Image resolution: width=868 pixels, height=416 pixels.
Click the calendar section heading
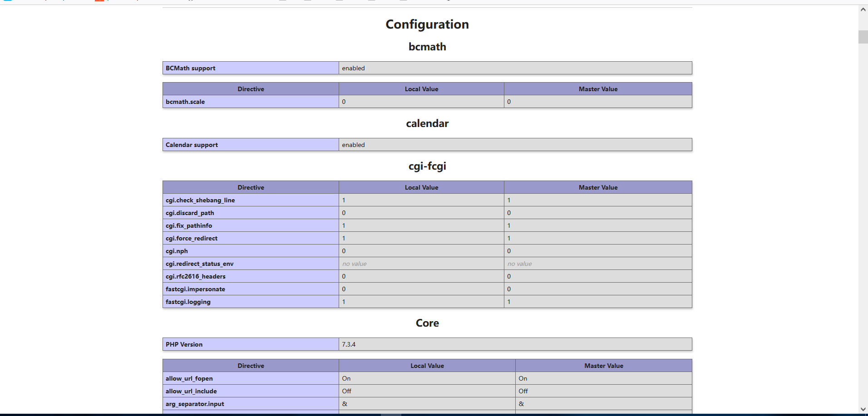[x=426, y=123]
